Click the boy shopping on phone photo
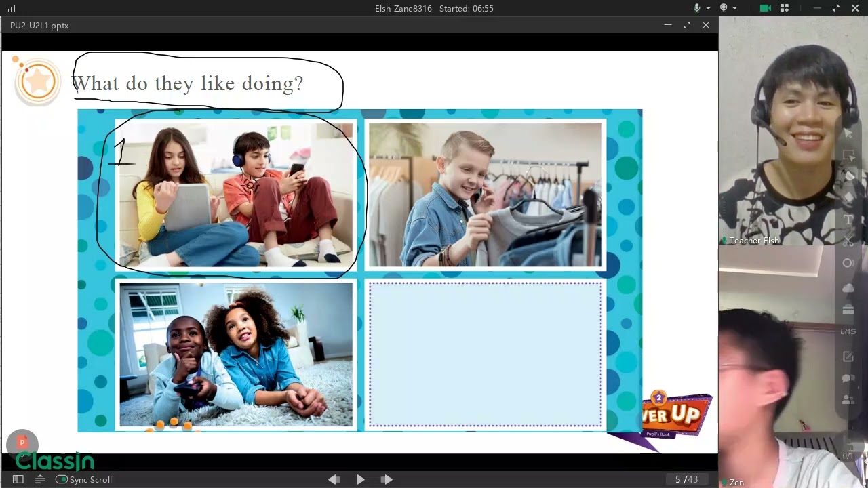Viewport: 868px width, 488px height. click(486, 195)
